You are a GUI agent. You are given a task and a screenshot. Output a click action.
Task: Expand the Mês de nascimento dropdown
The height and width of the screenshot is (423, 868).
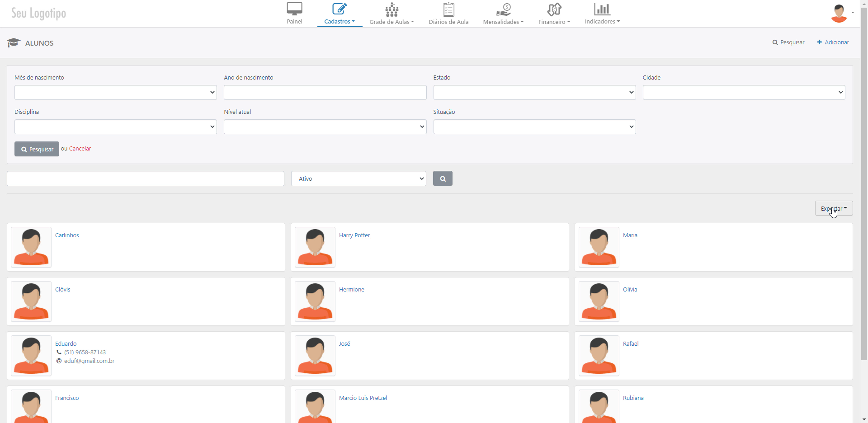coord(115,93)
